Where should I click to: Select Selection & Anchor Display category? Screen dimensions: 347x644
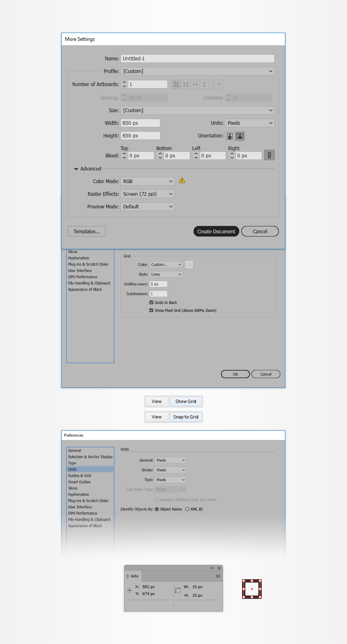tap(90, 457)
